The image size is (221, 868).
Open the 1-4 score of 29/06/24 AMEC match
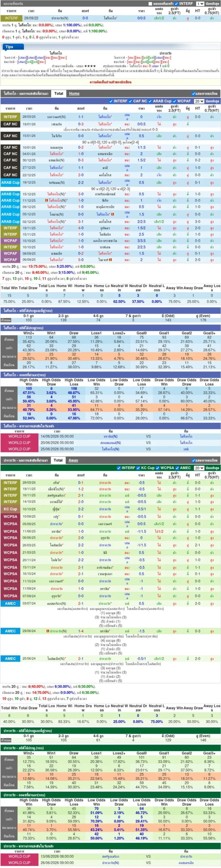pos(81,631)
